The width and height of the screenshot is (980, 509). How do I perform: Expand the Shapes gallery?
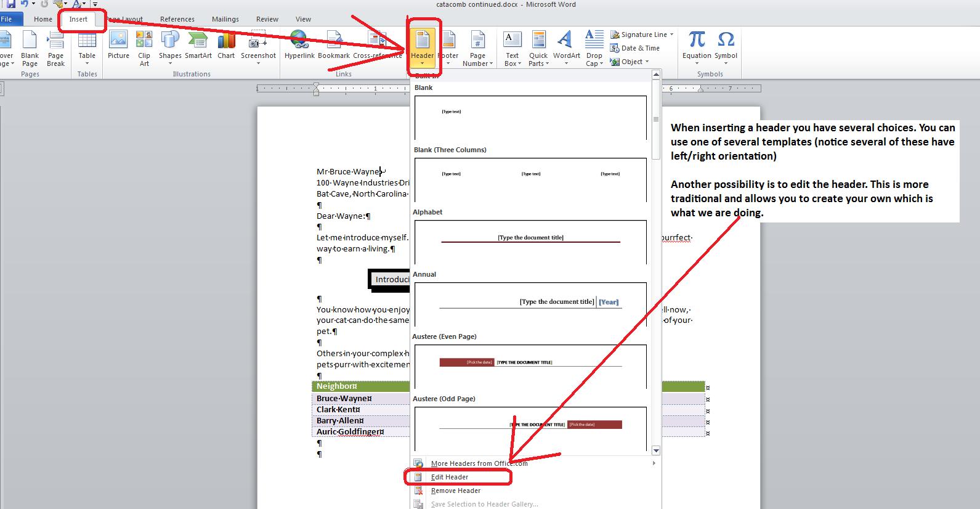[170, 48]
